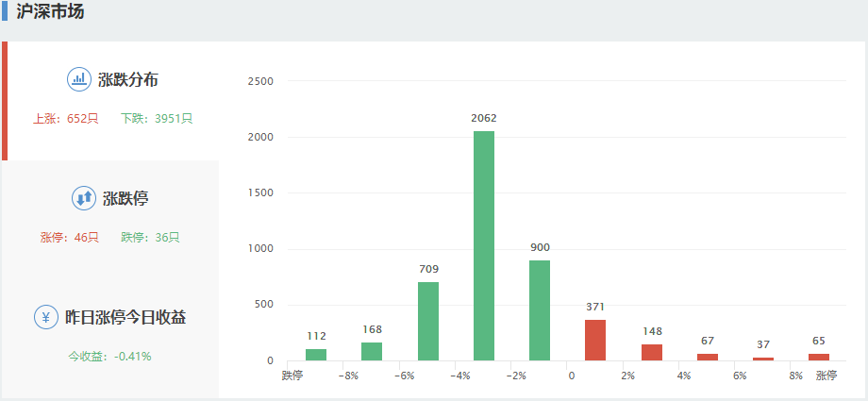This screenshot has height=401, width=868.
Task: Click the 沪深市场 section heading
Action: pos(50,11)
